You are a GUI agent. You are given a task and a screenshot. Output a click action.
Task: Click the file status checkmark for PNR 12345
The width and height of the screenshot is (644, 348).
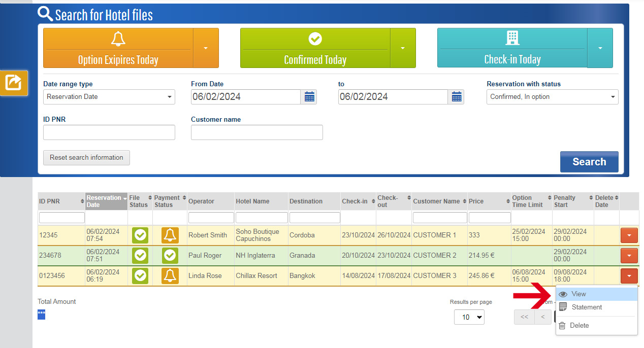point(140,235)
